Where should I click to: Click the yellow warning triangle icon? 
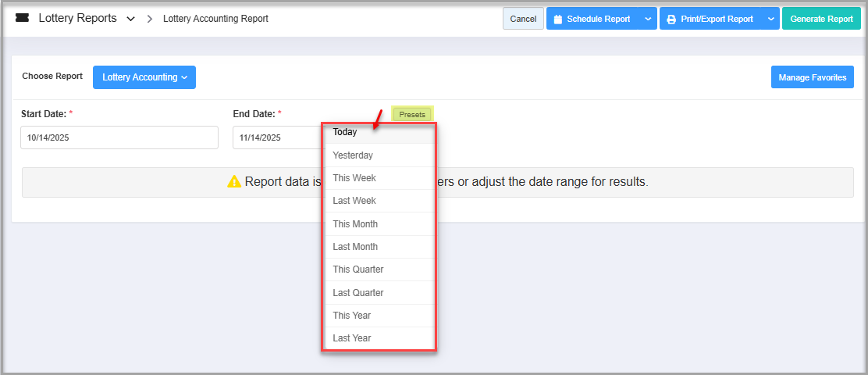pos(234,182)
